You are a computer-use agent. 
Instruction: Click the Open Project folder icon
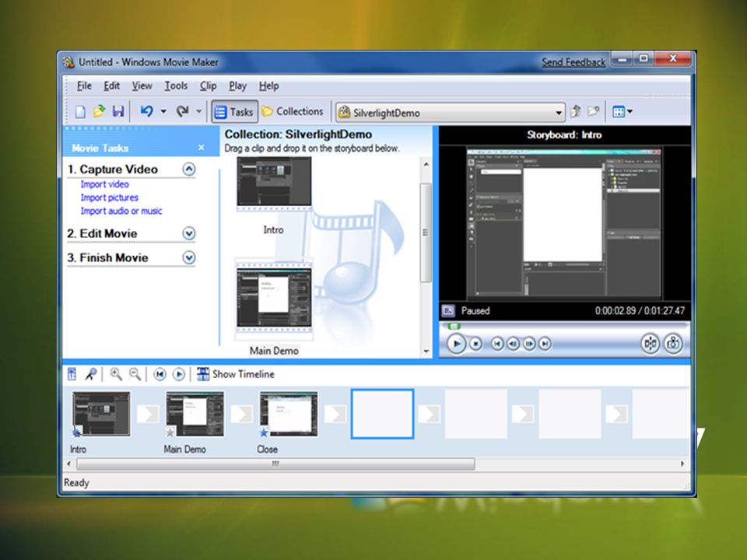point(99,111)
